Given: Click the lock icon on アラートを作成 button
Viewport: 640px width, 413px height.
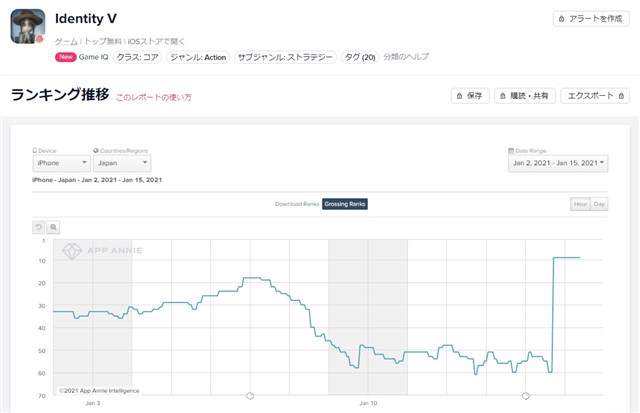Looking at the screenshot, I should [562, 19].
